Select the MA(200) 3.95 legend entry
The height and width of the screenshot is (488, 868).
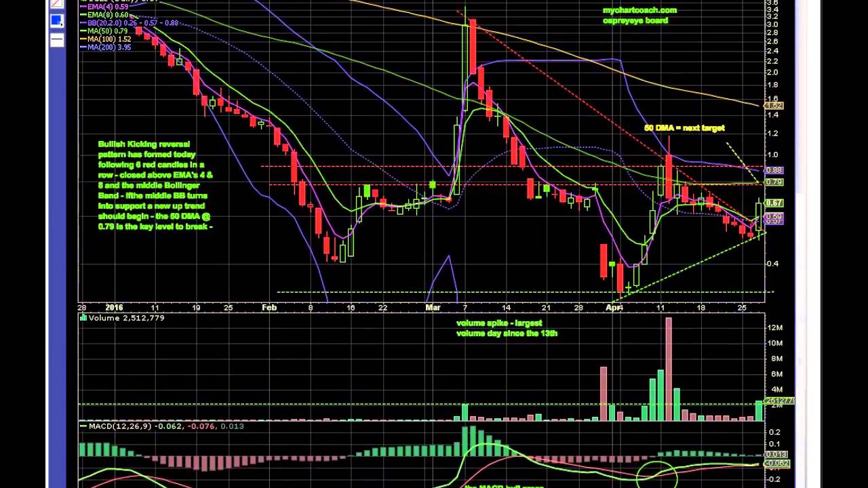click(106, 47)
